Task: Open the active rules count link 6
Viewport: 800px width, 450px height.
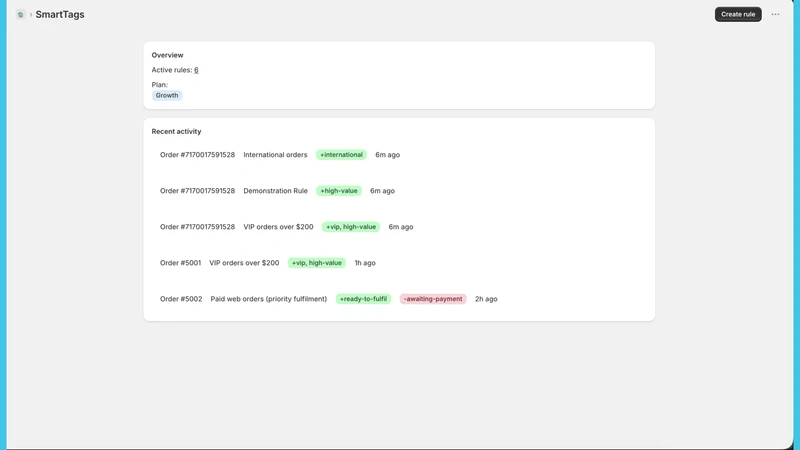Action: 196,70
